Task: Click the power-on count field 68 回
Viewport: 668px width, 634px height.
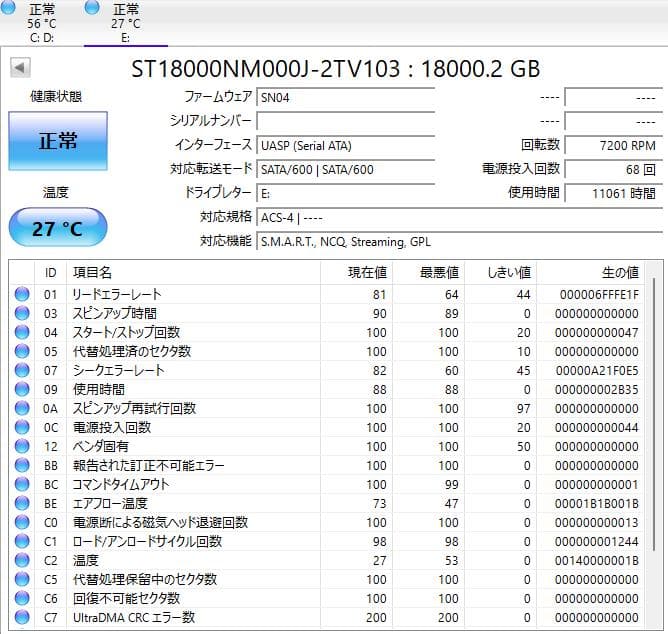Action: click(x=613, y=170)
